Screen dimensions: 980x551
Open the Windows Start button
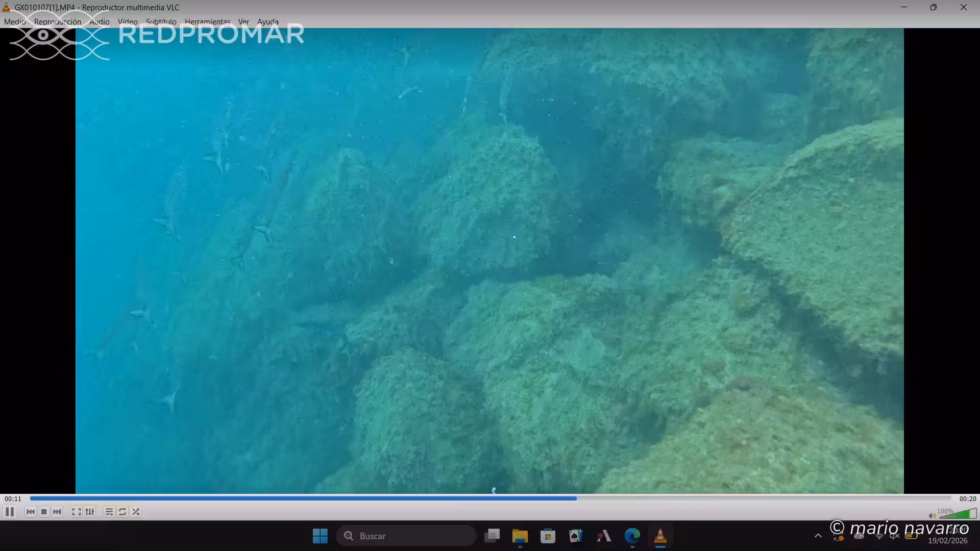[320, 536]
